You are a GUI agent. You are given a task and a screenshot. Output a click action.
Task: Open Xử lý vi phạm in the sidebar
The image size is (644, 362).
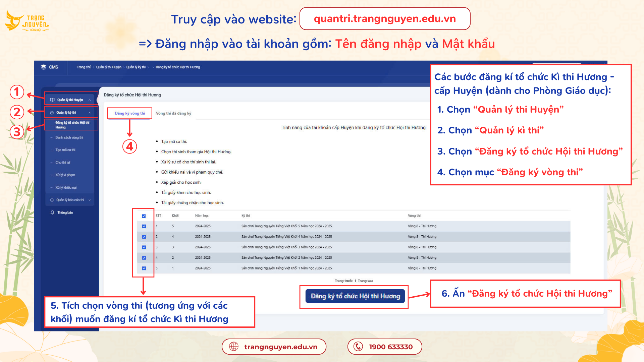pyautogui.click(x=65, y=175)
